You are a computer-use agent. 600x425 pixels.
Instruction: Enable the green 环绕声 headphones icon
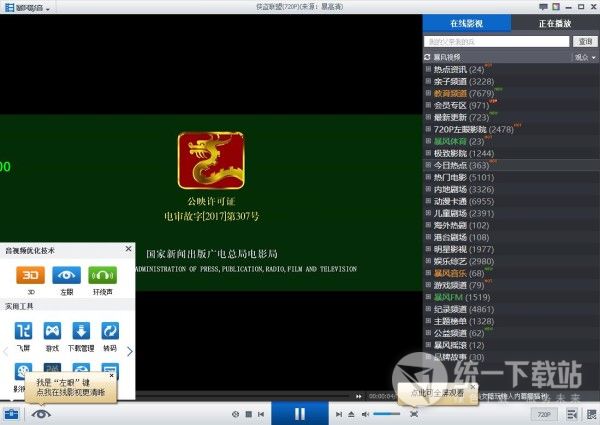pyautogui.click(x=103, y=275)
